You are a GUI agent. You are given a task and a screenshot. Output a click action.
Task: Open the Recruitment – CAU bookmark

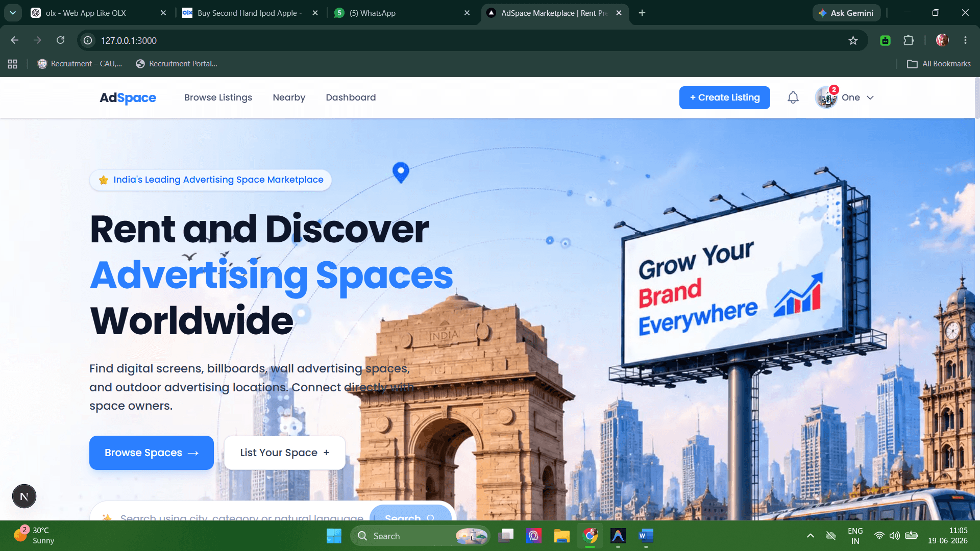(x=80, y=64)
